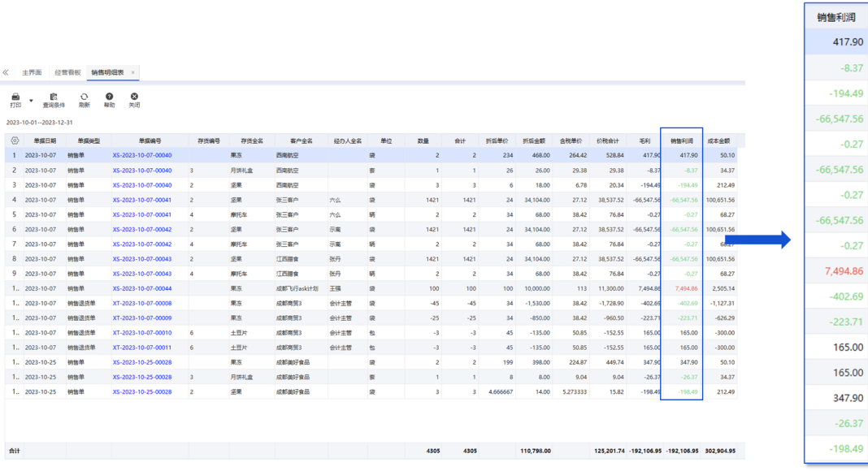Collapse sidebar with the double-chevron icon

pos(6,72)
